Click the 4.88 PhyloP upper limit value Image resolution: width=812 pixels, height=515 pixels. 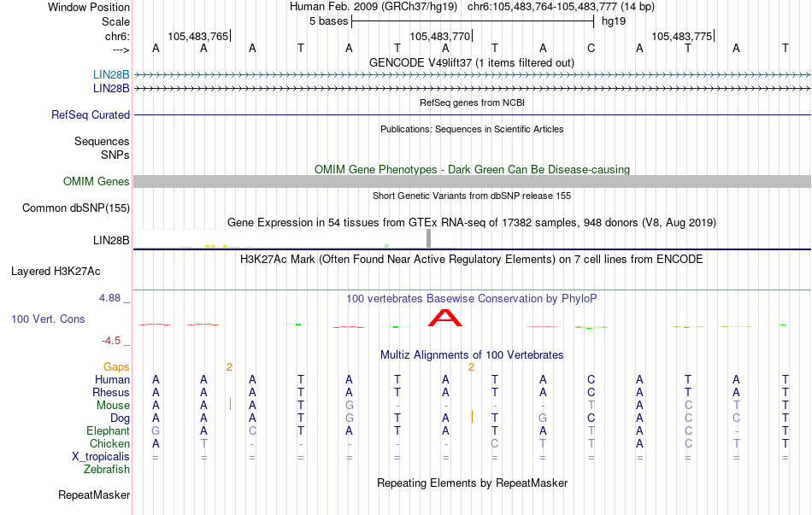pyautogui.click(x=109, y=298)
